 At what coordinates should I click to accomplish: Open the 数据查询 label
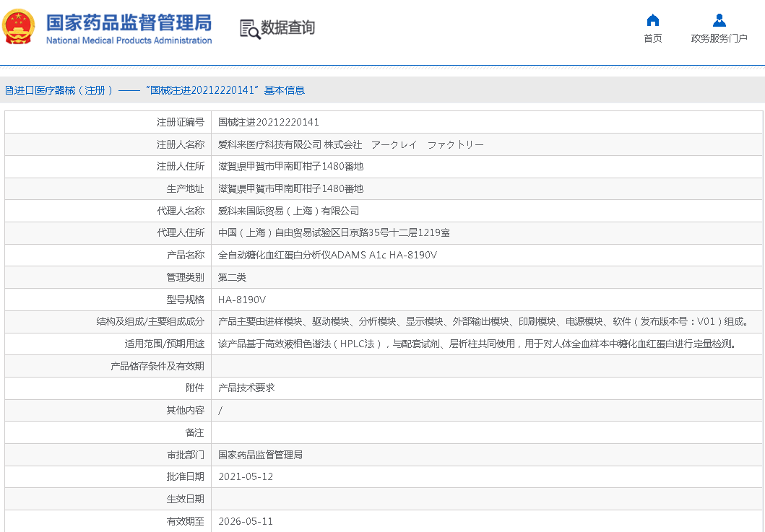coord(288,28)
